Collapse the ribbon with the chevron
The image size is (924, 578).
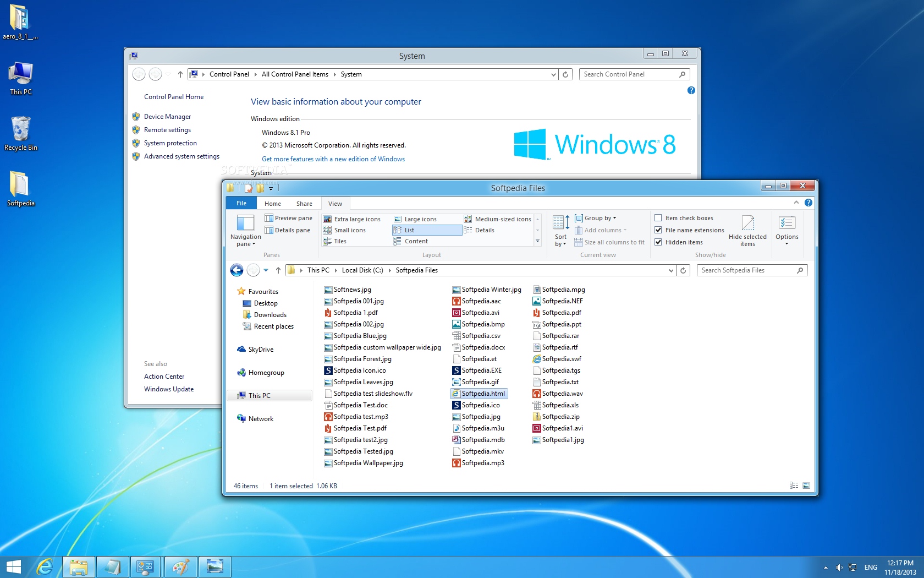pos(796,203)
